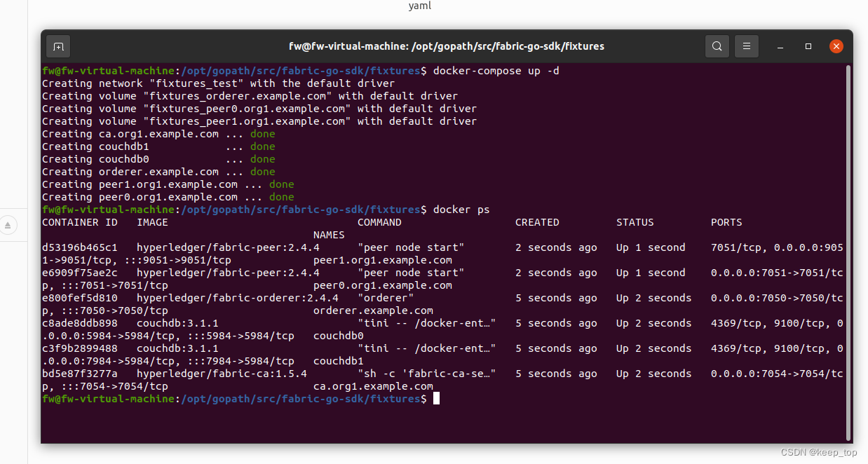Open the terminal search
Image resolution: width=868 pixels, height=464 pixels.
pos(717,46)
